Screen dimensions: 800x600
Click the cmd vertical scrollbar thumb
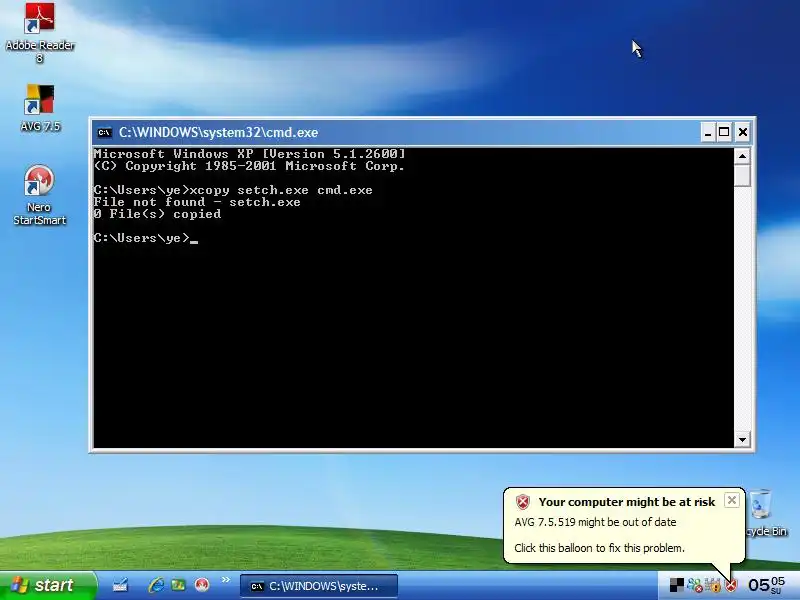[742, 176]
